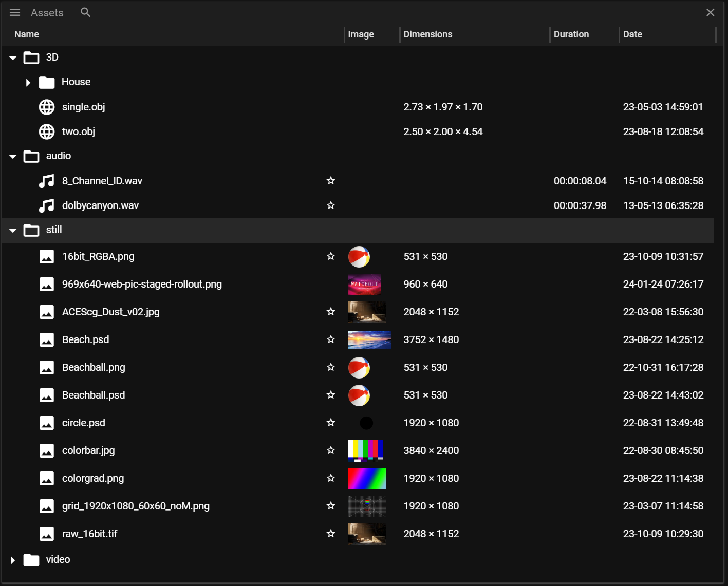Select the colorgrad.png gradient thumbnail
This screenshot has width=728, height=586.
pyautogui.click(x=367, y=479)
